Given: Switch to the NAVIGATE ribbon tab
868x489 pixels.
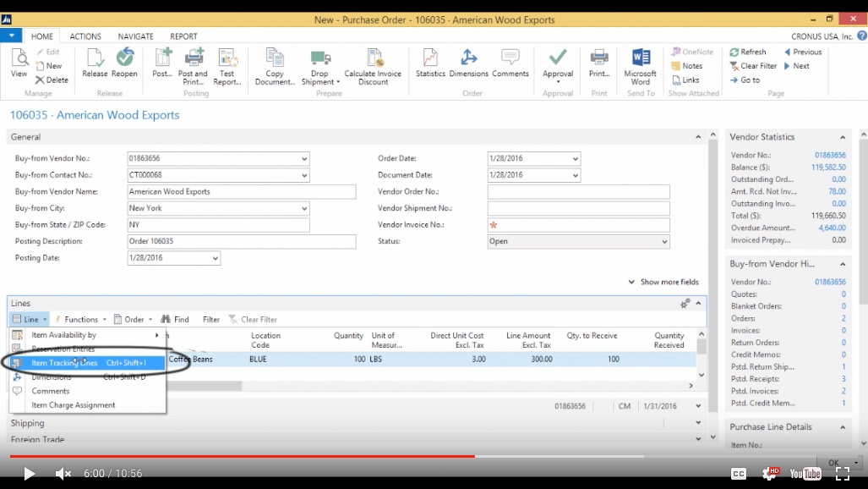Looking at the screenshot, I should [x=135, y=36].
